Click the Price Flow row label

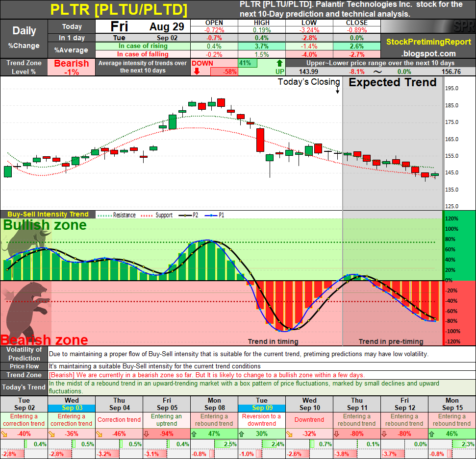pos(24,366)
